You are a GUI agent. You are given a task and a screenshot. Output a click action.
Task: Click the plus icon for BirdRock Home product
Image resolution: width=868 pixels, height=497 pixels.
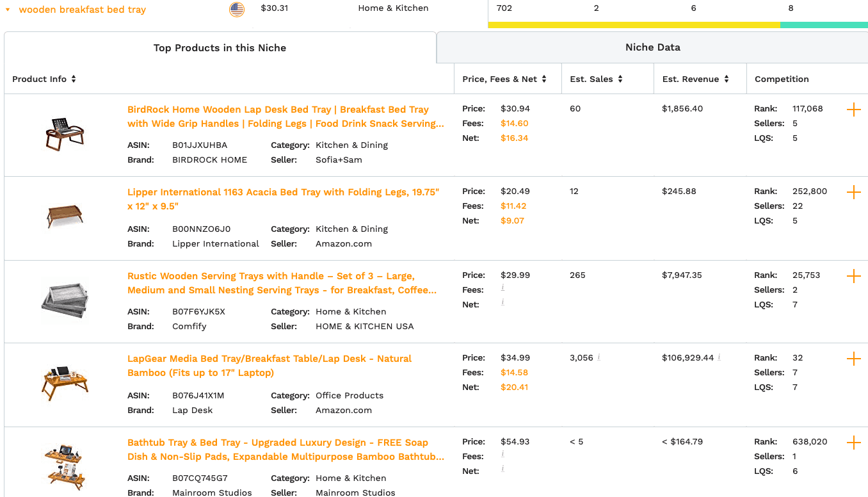coord(853,110)
